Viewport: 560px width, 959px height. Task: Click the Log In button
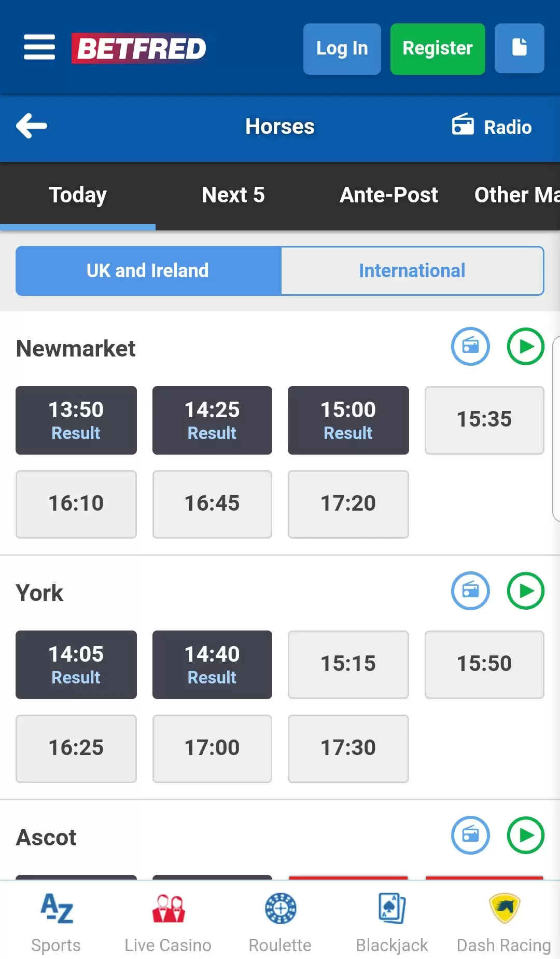click(x=342, y=49)
